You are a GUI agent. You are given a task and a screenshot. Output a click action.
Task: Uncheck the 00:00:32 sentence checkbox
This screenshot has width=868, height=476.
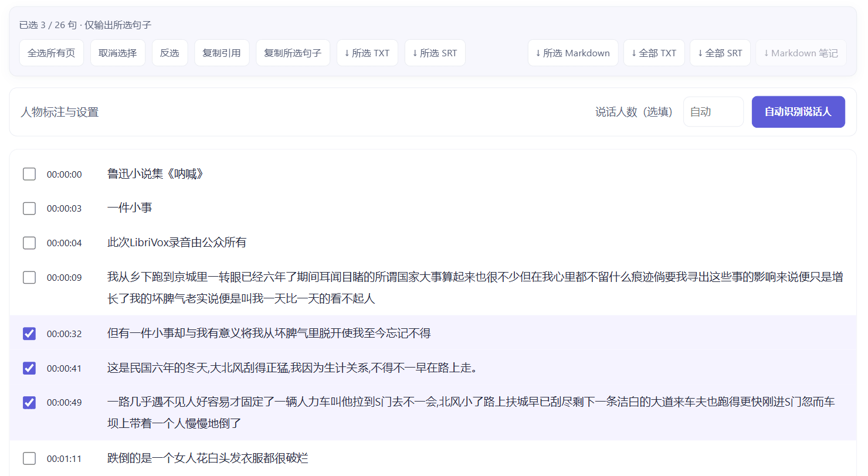pyautogui.click(x=29, y=334)
